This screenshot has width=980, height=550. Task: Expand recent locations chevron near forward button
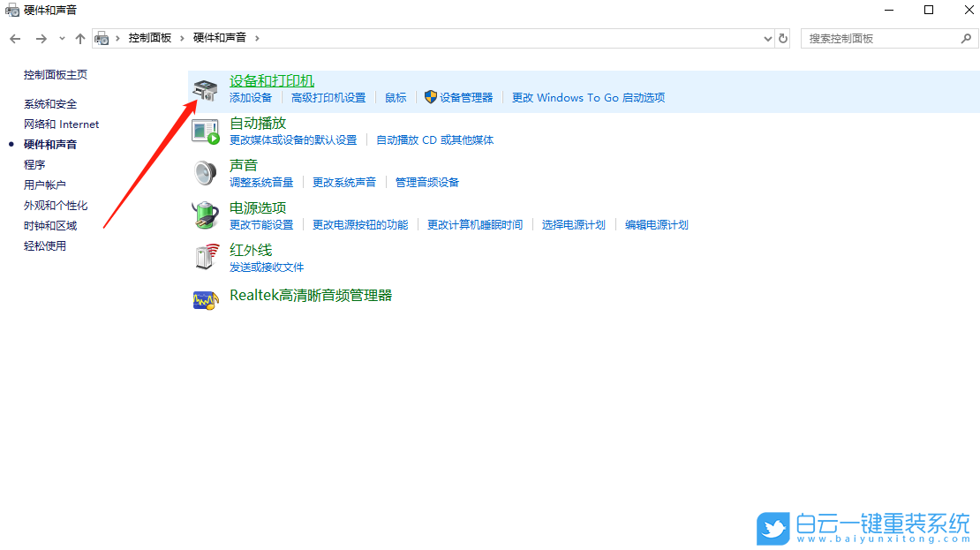click(61, 38)
